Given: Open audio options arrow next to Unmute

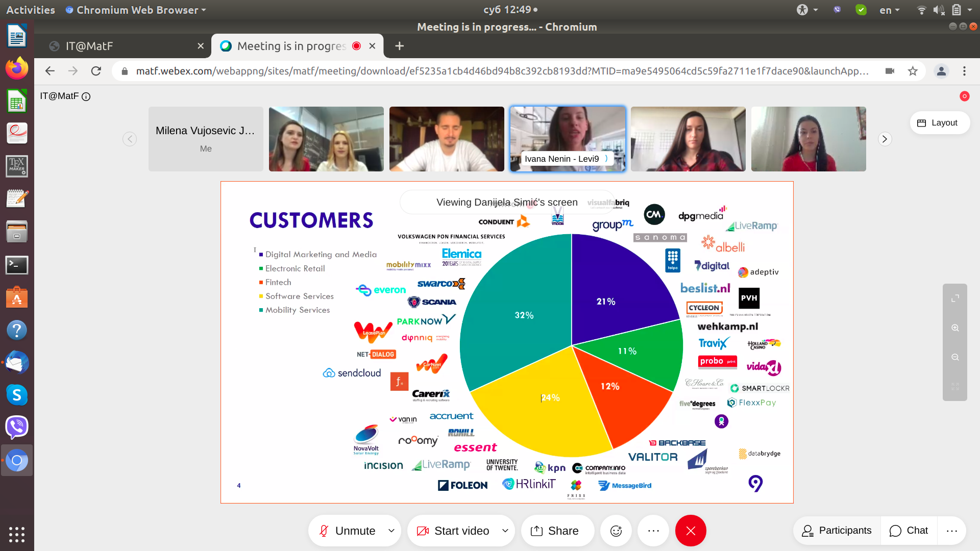Looking at the screenshot, I should pyautogui.click(x=391, y=531).
